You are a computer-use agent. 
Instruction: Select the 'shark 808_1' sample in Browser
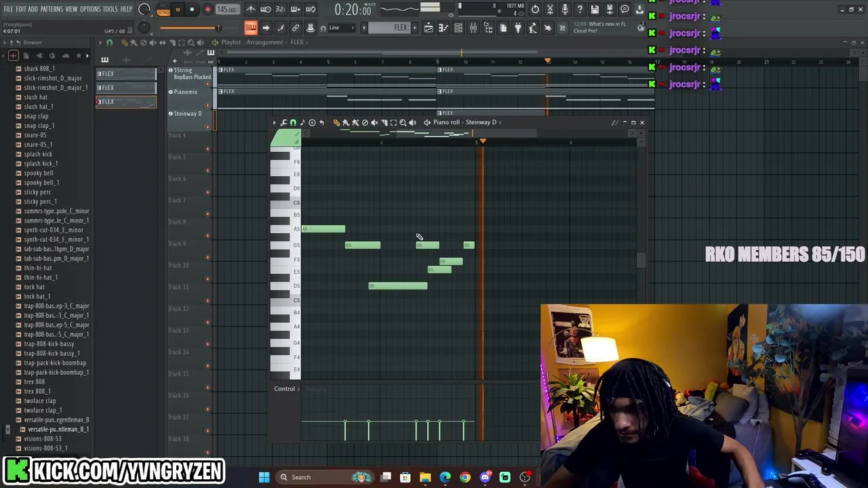click(39, 68)
